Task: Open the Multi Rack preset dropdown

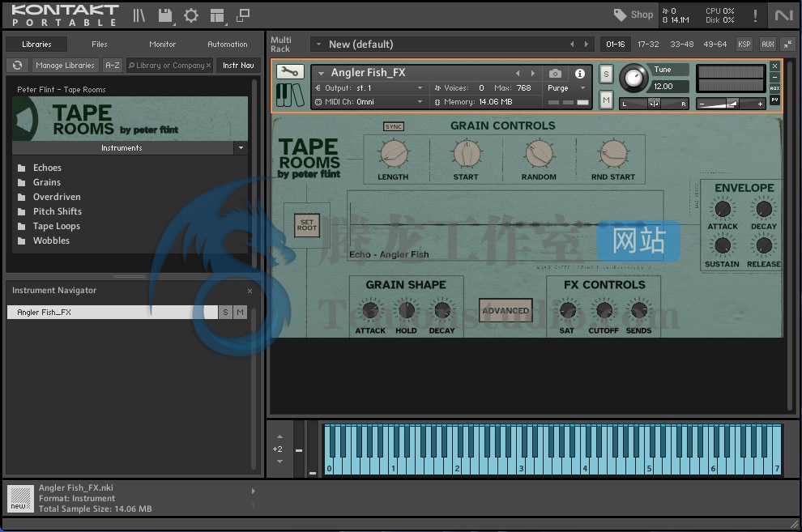Action: click(318, 45)
